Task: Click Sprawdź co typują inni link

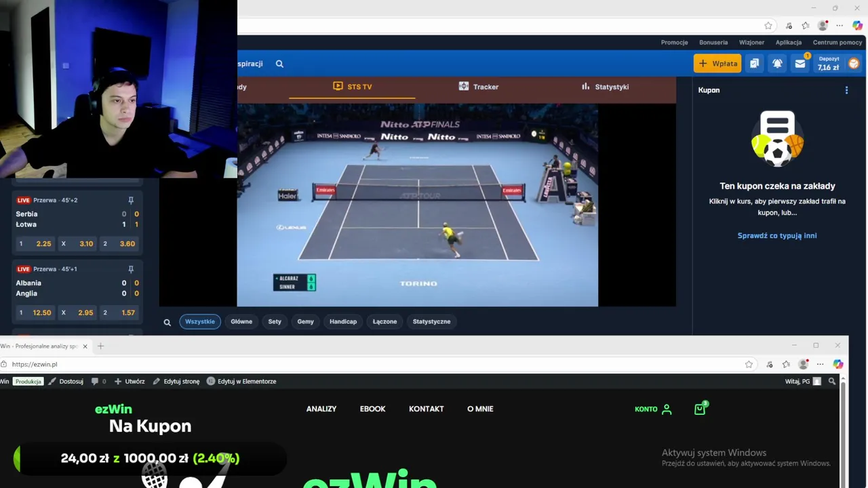Action: pos(777,236)
